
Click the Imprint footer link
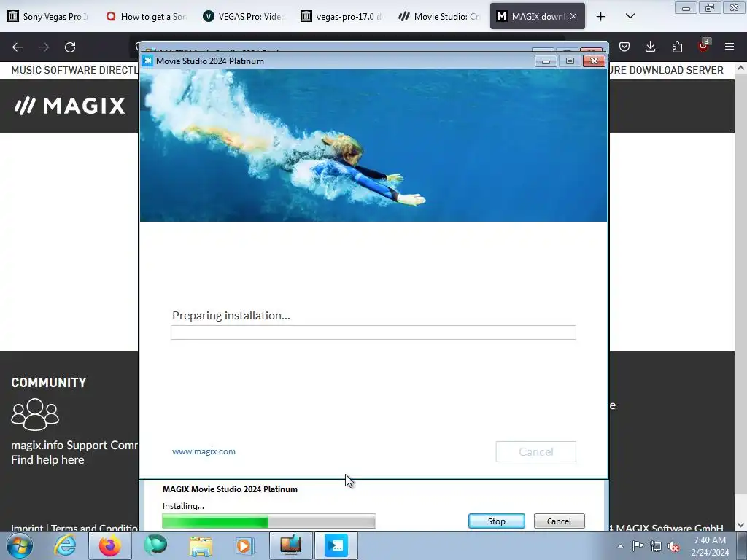[x=27, y=528]
